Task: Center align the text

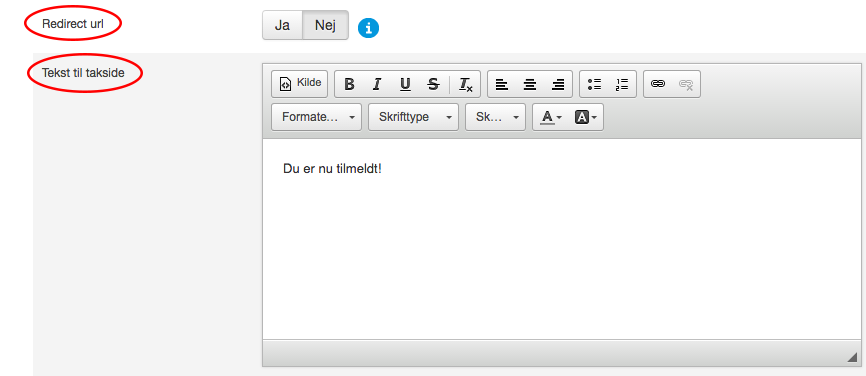Action: (530, 84)
